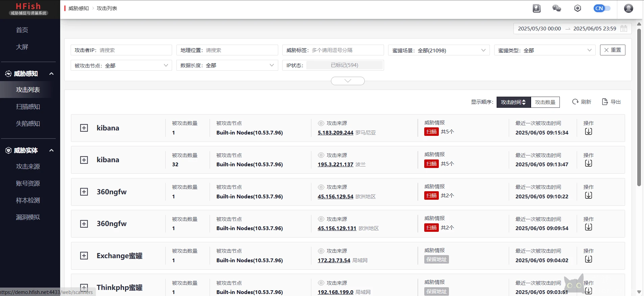Open attacker IP link 195.3.221.137
644x296 pixels.
click(335, 165)
